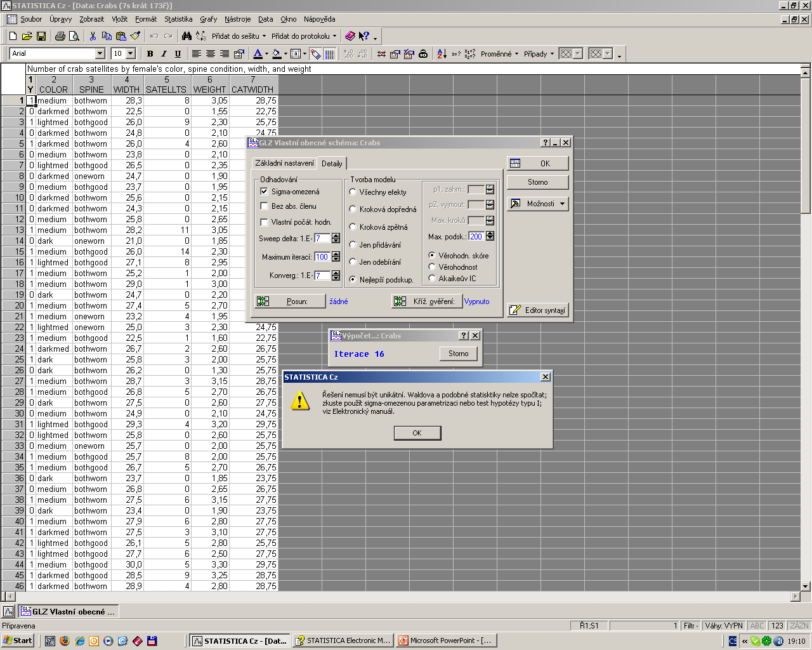Activate the context help pointer icon
The width and height of the screenshot is (812, 650).
point(363,36)
